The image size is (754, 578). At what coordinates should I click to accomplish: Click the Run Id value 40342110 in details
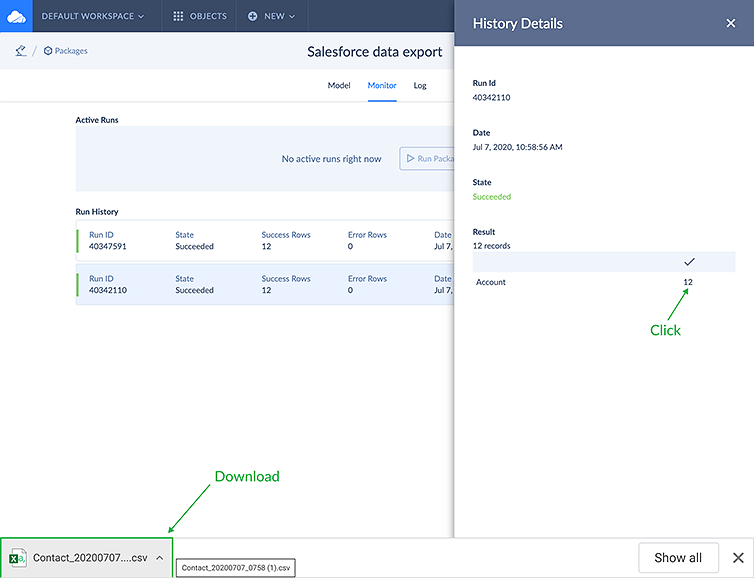491,98
